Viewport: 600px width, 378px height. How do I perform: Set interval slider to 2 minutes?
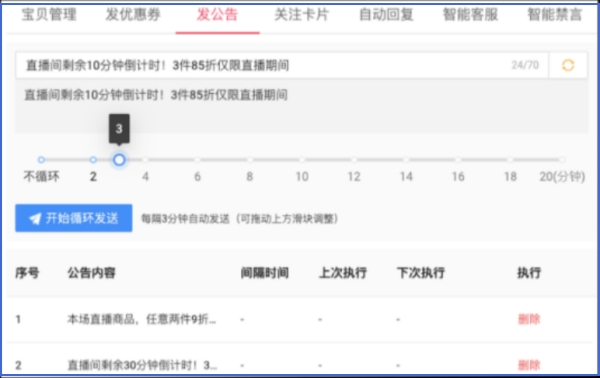[x=93, y=160]
